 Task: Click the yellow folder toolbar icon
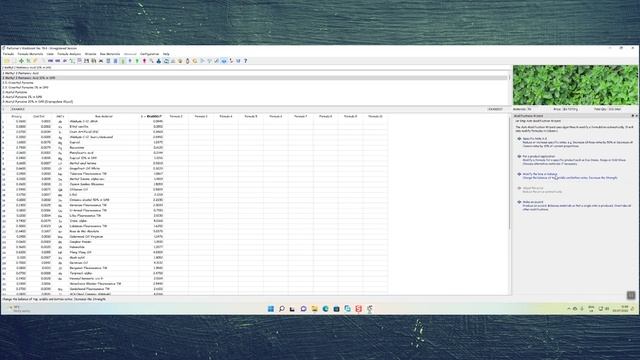point(7,61)
